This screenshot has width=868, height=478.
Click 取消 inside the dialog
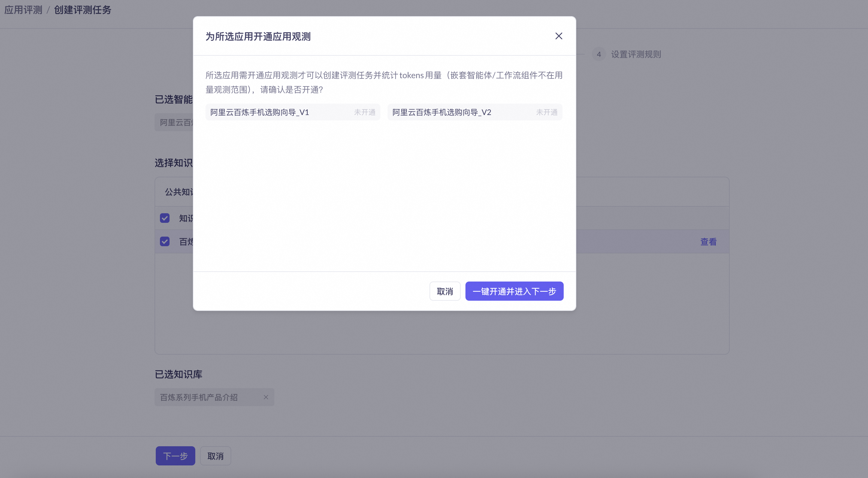pos(445,291)
